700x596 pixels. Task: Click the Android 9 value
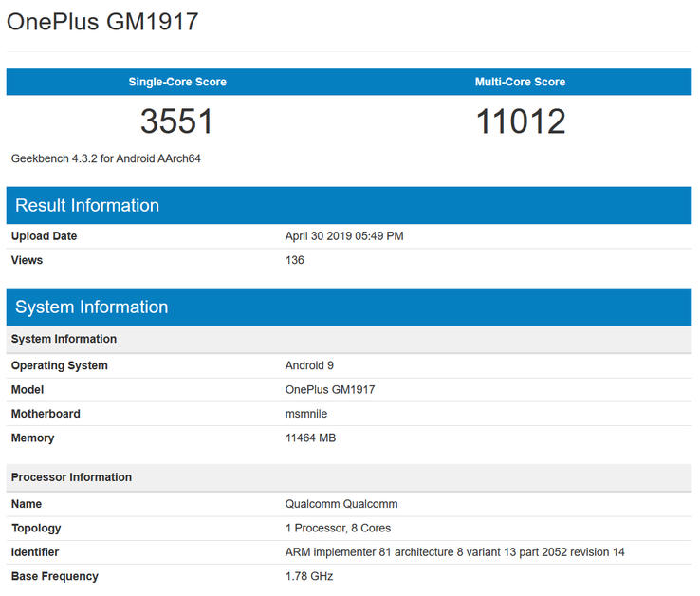coord(309,365)
